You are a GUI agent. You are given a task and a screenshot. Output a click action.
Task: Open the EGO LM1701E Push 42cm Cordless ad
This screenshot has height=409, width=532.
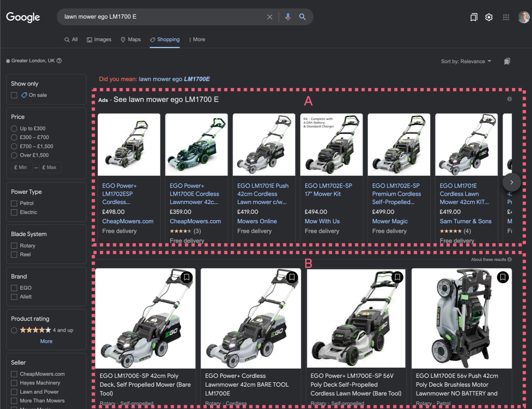pyautogui.click(x=263, y=194)
